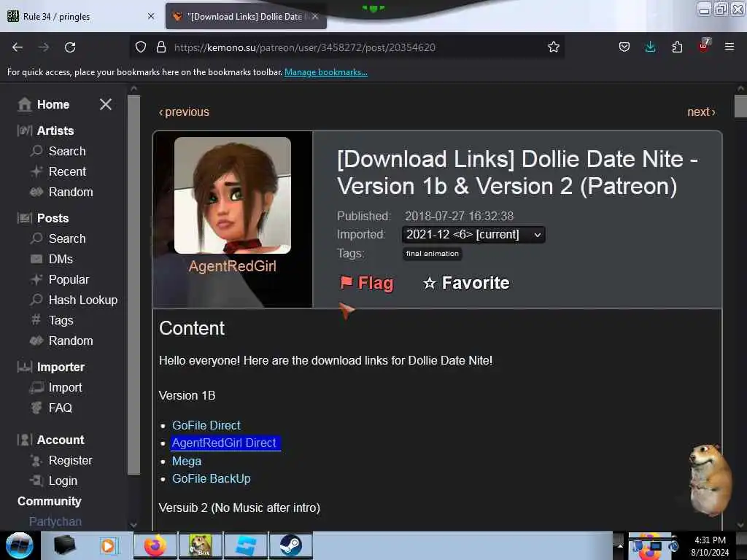Image resolution: width=747 pixels, height=560 pixels.
Task: Open the AgentRedGirl artist name link
Action: pos(233,266)
